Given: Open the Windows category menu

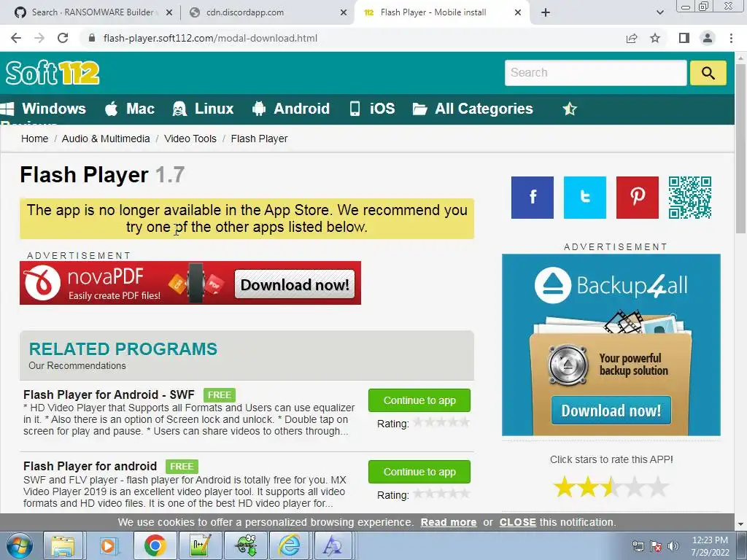Looking at the screenshot, I should [x=44, y=109].
